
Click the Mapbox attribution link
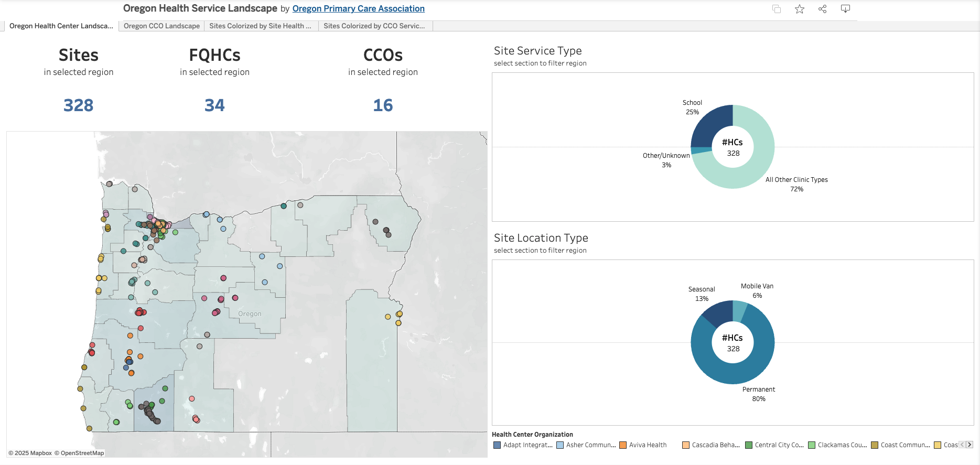pos(34,453)
